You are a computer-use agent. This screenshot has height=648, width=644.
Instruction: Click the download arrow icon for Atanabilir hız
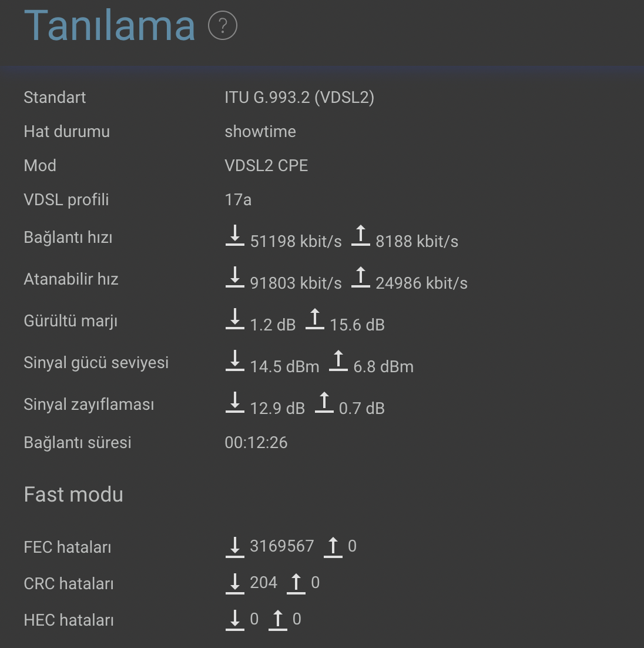coord(234,278)
